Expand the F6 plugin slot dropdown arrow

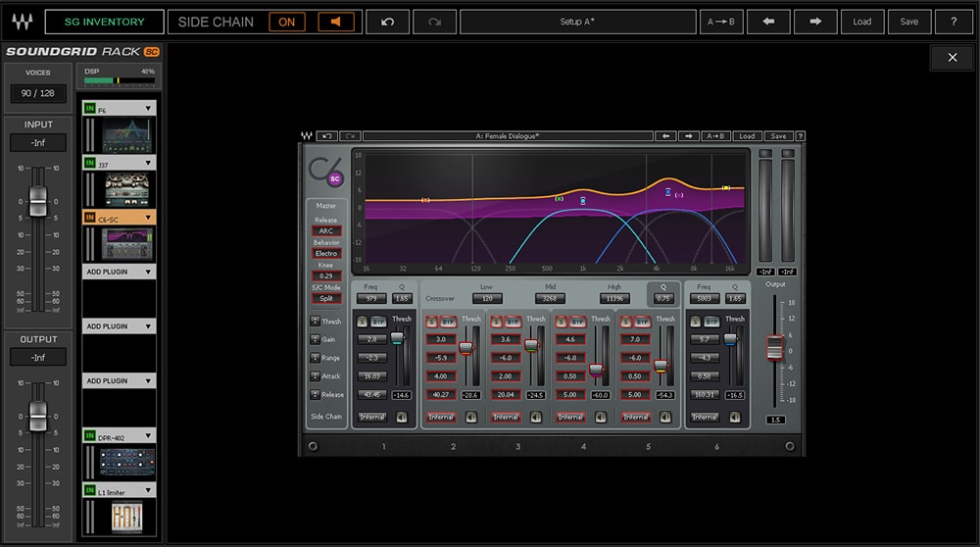(x=148, y=108)
